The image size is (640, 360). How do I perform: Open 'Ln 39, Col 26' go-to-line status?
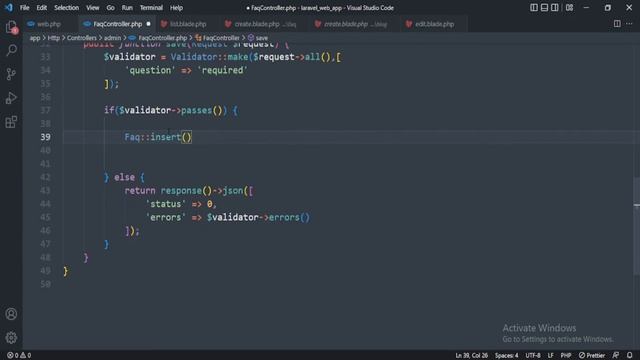tap(471, 356)
